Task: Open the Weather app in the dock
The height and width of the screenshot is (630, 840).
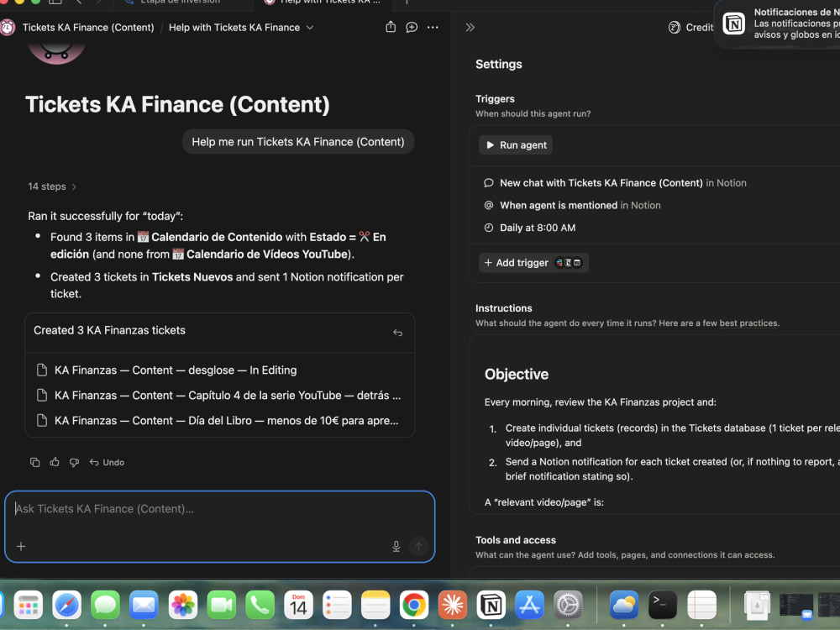Action: (x=624, y=605)
